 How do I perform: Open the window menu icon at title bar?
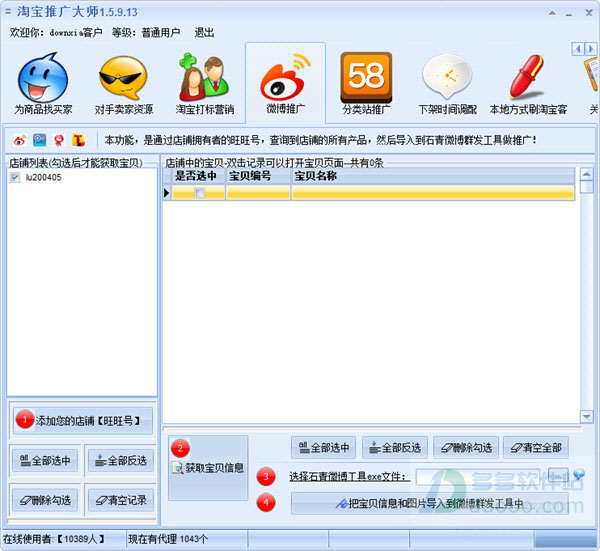8,11
